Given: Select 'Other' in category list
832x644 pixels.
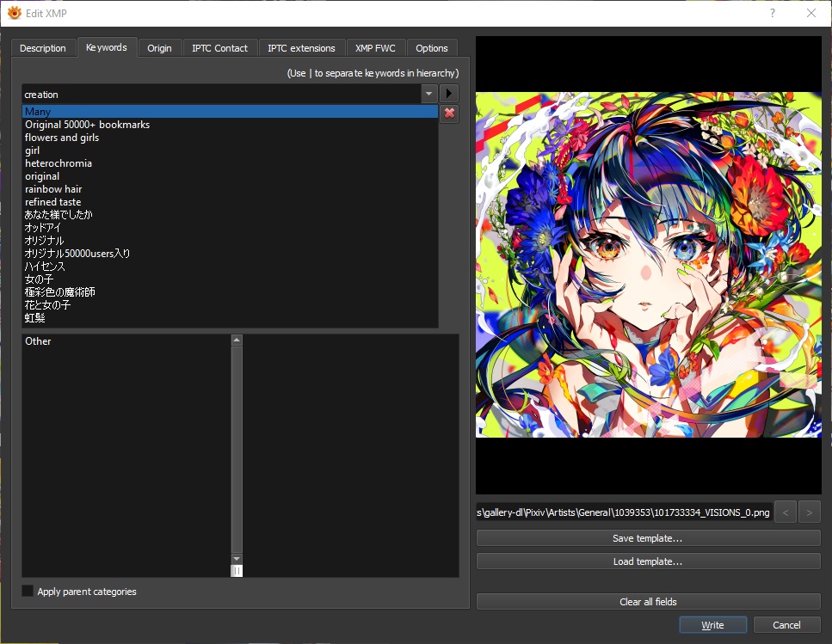Looking at the screenshot, I should pyautogui.click(x=39, y=341).
